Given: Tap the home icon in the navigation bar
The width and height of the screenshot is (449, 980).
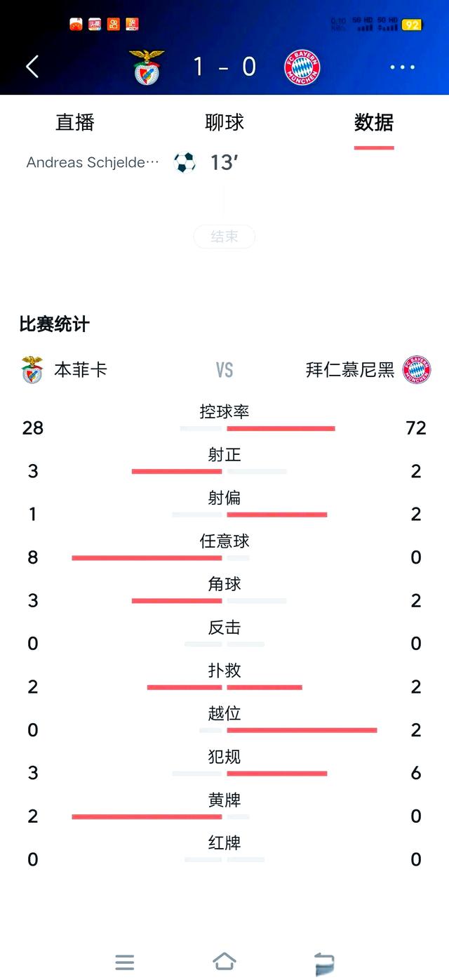Looking at the screenshot, I should [224, 962].
